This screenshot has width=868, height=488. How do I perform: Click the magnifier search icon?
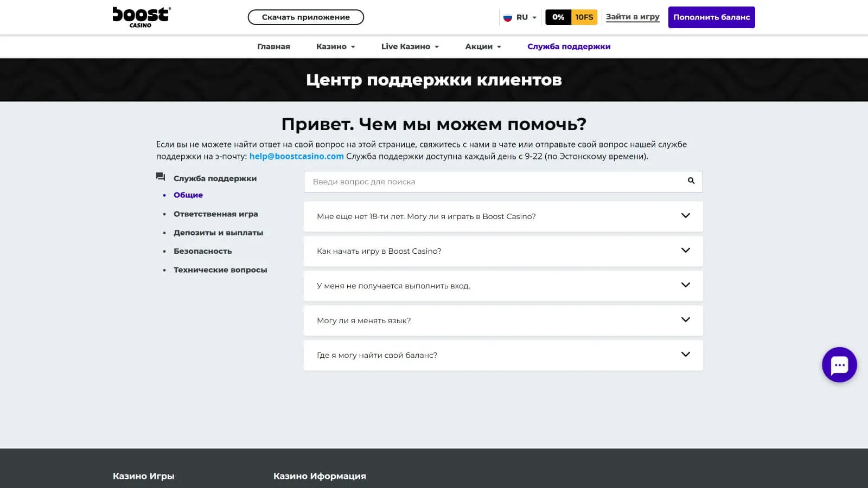691,181
